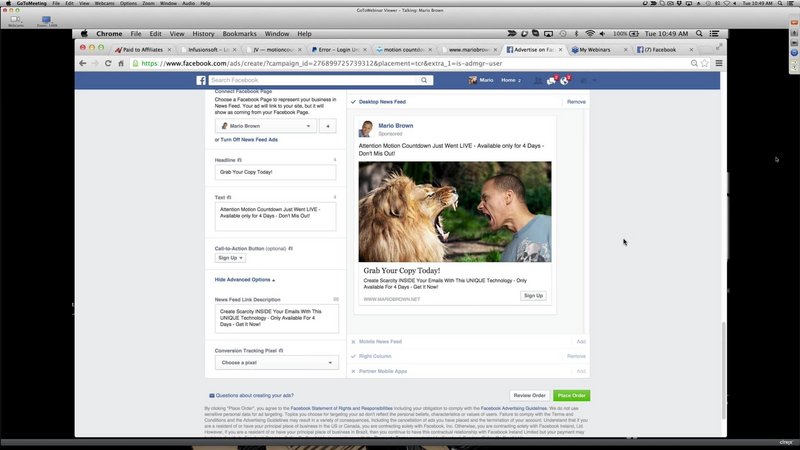Click Chrome back arrow
This screenshot has width=800, height=450.
click(x=83, y=63)
